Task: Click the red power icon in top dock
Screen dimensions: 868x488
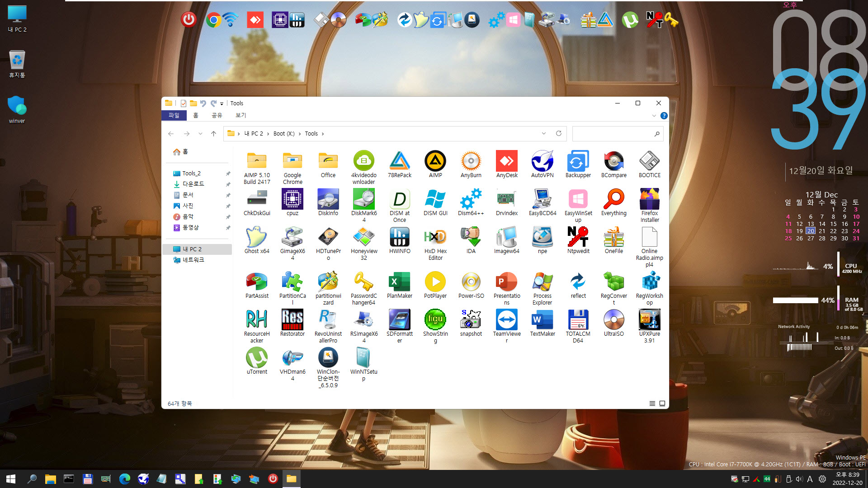Action: point(189,20)
